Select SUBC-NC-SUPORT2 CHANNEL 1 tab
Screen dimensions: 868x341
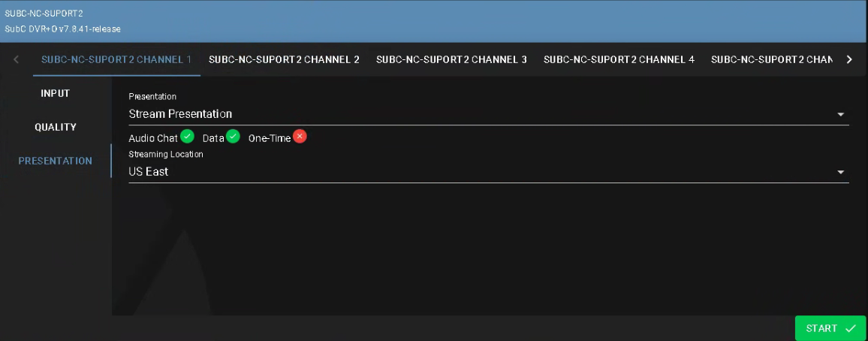[116, 59]
